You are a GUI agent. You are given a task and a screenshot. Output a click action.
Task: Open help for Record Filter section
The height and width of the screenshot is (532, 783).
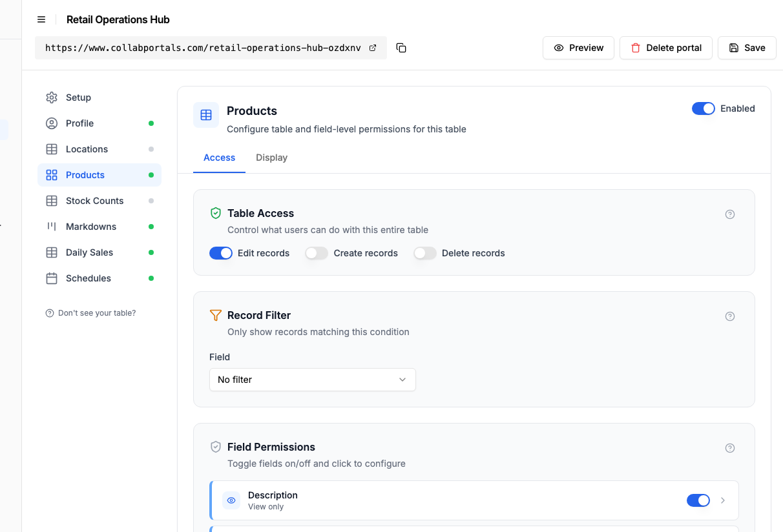[x=730, y=316]
